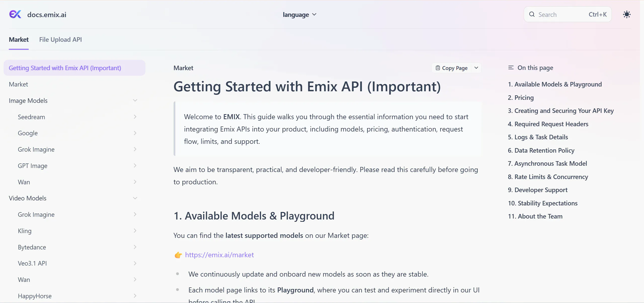This screenshot has width=644, height=303.
Task: Click the Emix logo icon
Action: 15,14
